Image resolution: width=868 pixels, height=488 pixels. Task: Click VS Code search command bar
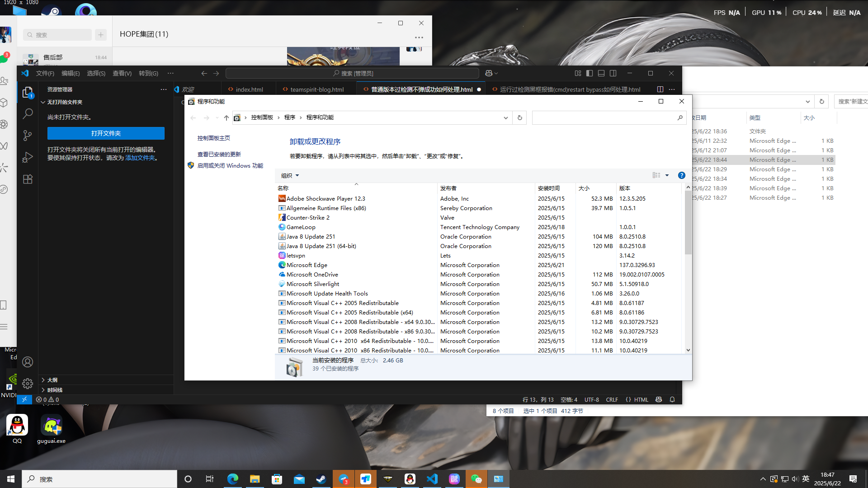353,73
